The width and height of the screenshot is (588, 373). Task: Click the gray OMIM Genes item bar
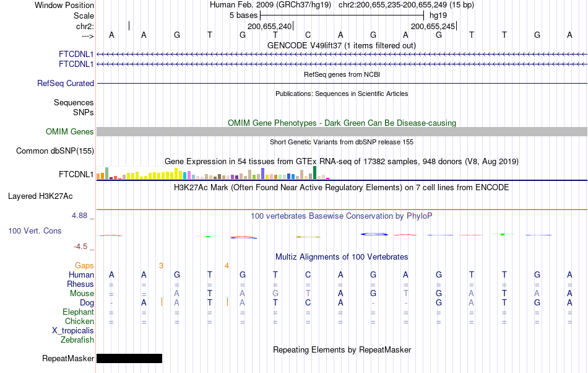(x=342, y=132)
